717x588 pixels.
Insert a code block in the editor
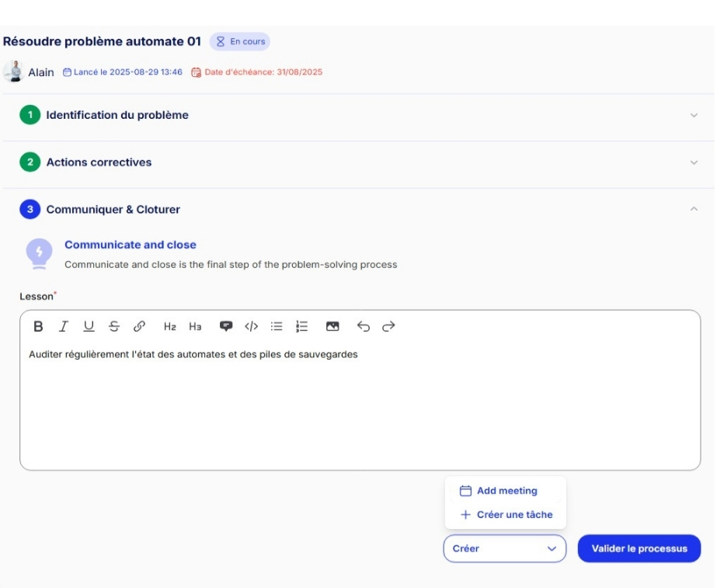pos(251,327)
